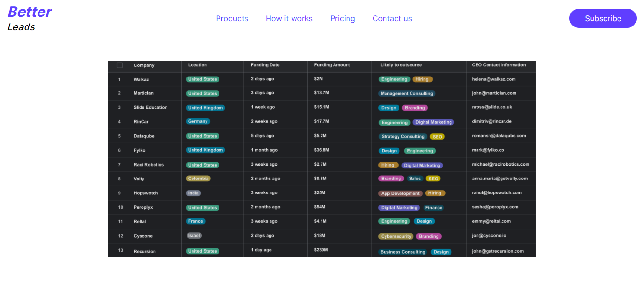Open the leads table screenshot image
This screenshot has width=644, height=282.
point(322,159)
